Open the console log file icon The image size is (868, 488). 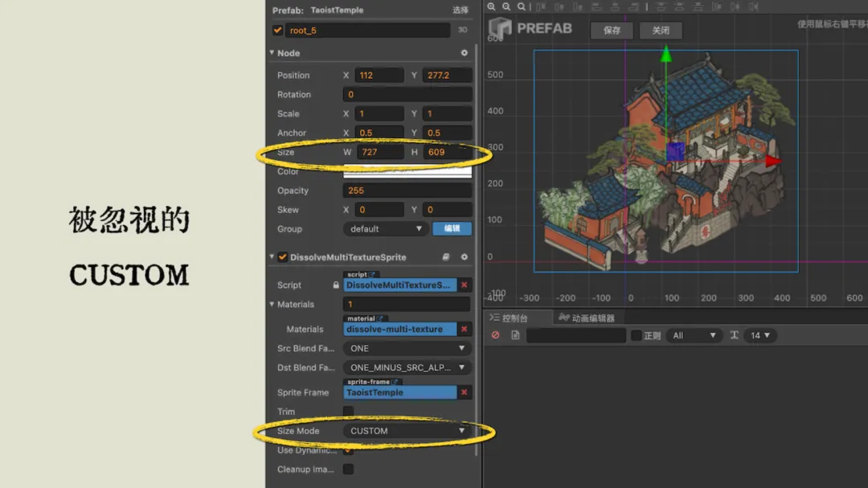coord(515,335)
